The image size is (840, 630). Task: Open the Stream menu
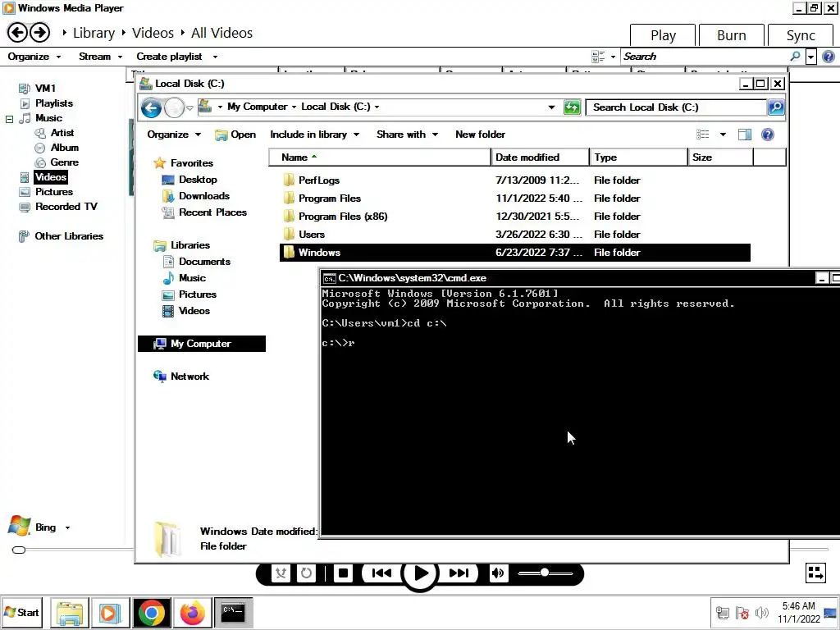pos(100,57)
